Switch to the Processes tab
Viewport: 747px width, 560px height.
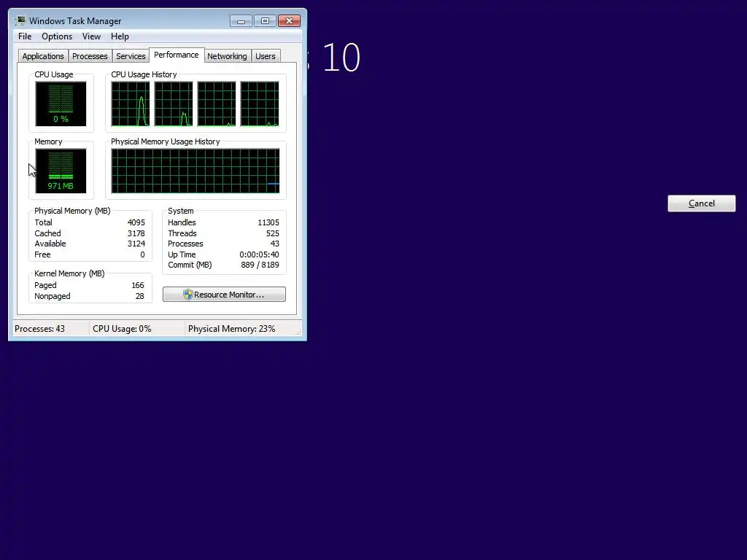90,56
